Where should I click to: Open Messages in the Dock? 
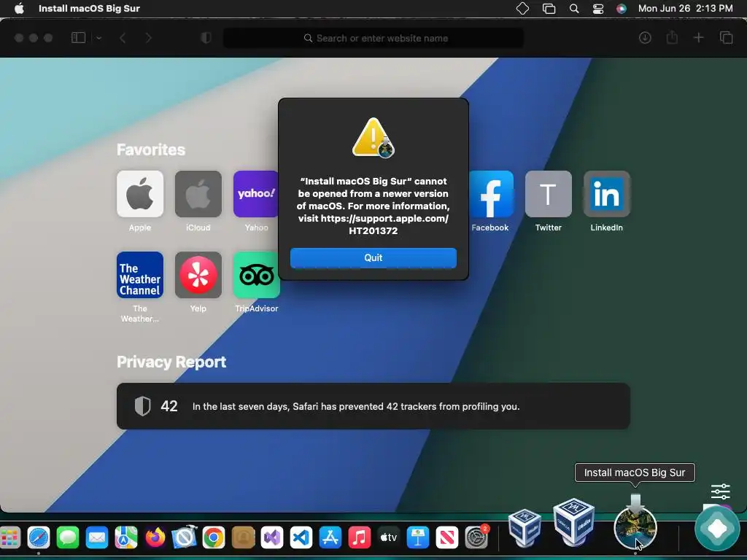pyautogui.click(x=68, y=538)
